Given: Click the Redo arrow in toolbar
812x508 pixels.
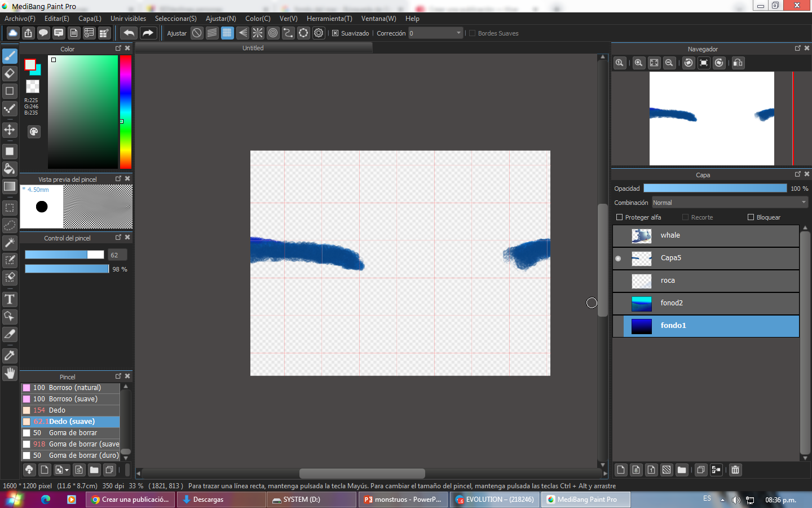Looking at the screenshot, I should (x=148, y=33).
